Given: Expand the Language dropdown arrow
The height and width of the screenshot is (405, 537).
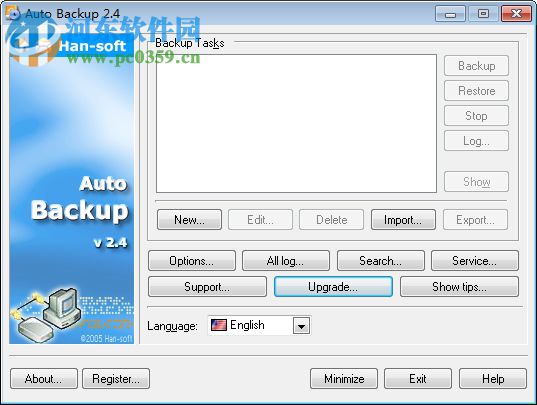Looking at the screenshot, I should click(301, 326).
